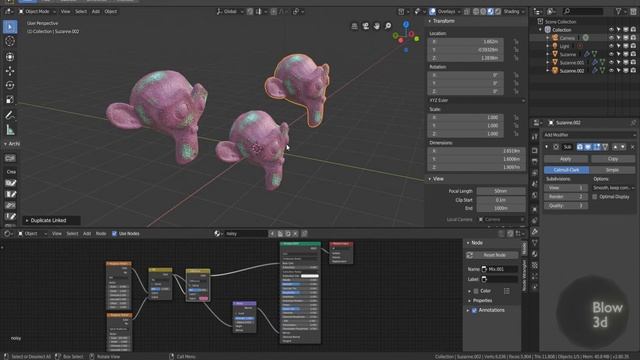Screen dimensions: 640x360
Task: Click the unlink material X in node header
Action: click(296, 234)
